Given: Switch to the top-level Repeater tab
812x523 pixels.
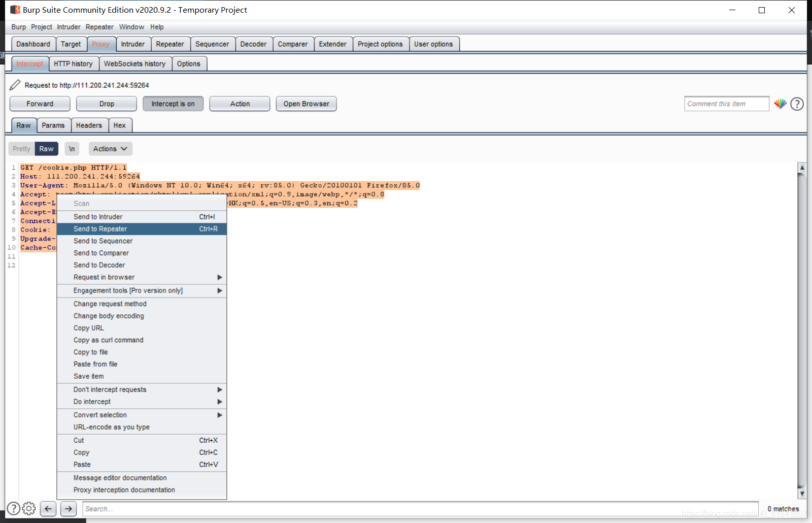Looking at the screenshot, I should [170, 44].
